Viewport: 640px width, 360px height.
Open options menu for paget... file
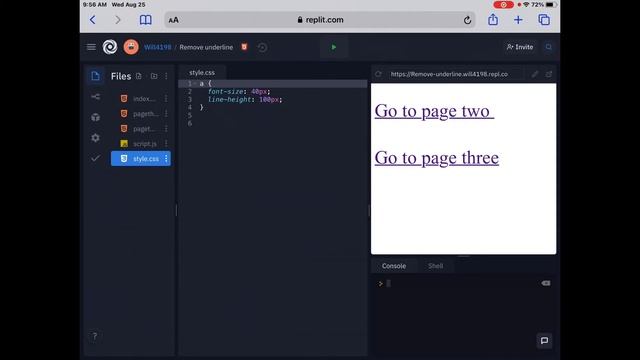[166, 129]
